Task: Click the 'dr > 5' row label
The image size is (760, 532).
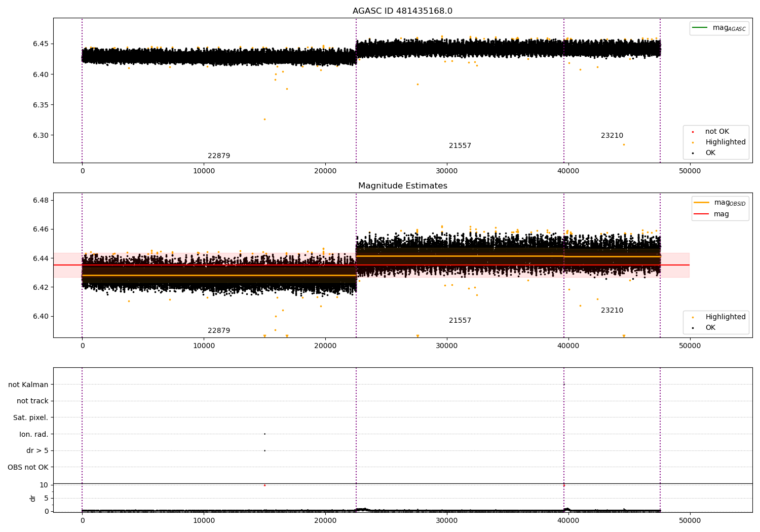Action: click(37, 450)
